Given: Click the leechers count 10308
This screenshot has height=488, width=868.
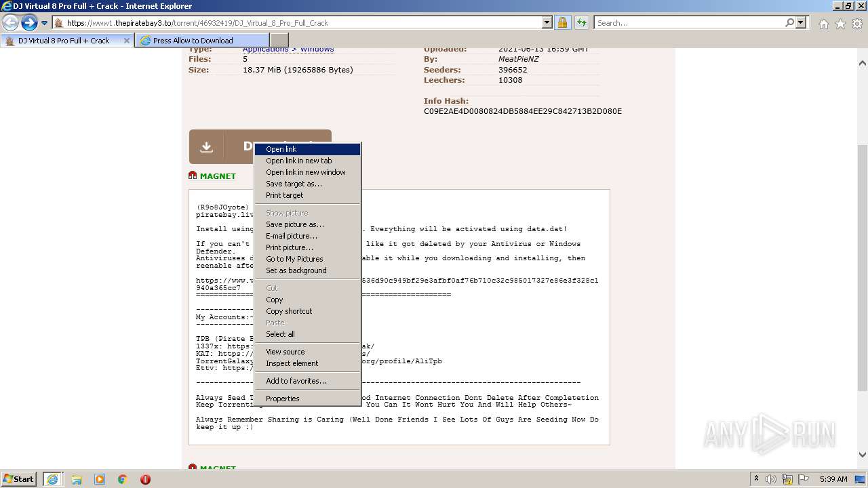Looking at the screenshot, I should tap(511, 80).
